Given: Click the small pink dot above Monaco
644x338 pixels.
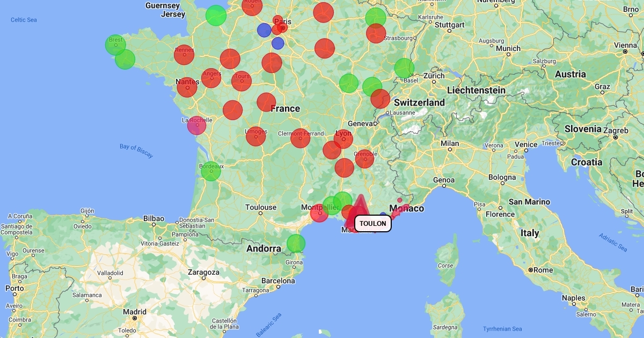Looking at the screenshot, I should coord(400,200).
